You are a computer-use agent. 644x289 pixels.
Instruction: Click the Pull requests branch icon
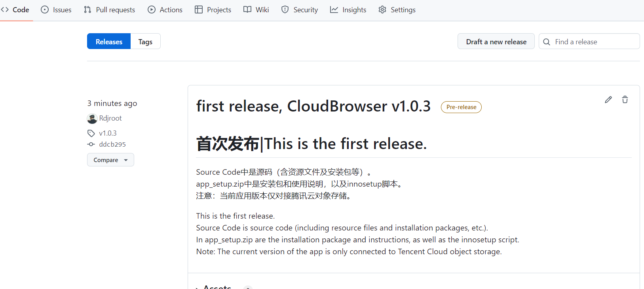point(87,9)
